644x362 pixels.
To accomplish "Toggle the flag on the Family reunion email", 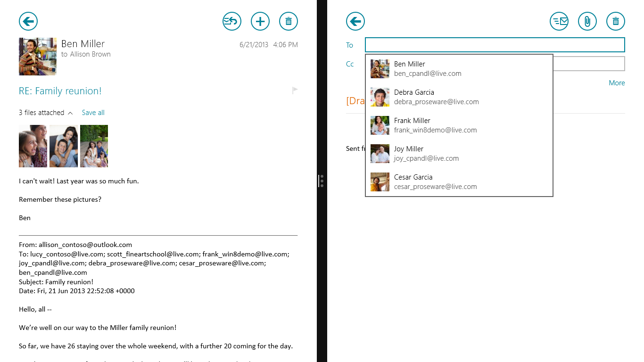I will [x=295, y=90].
